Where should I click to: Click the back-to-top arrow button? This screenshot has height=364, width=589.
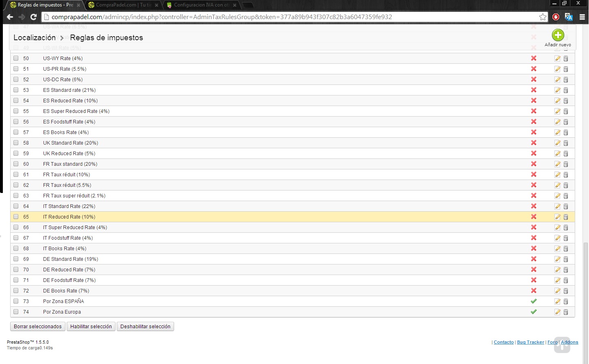click(562, 344)
